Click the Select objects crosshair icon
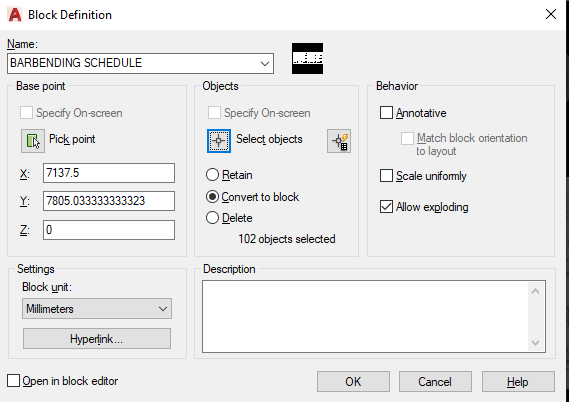 [219, 141]
